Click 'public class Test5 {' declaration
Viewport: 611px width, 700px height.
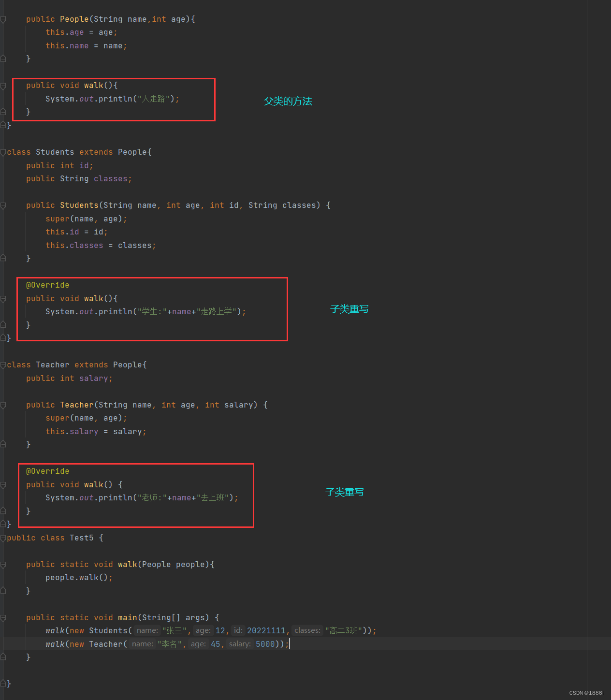(55, 538)
